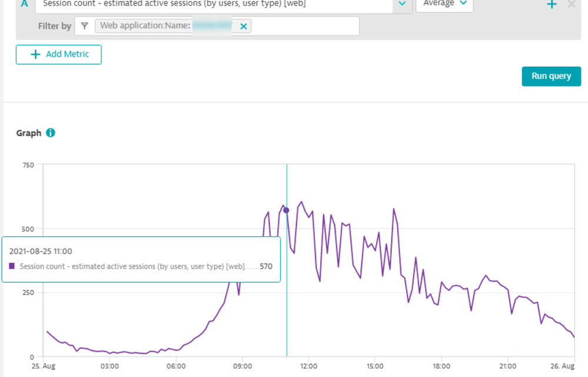Remove metric A with the X icon
588x377 pixels.
(571, 5)
